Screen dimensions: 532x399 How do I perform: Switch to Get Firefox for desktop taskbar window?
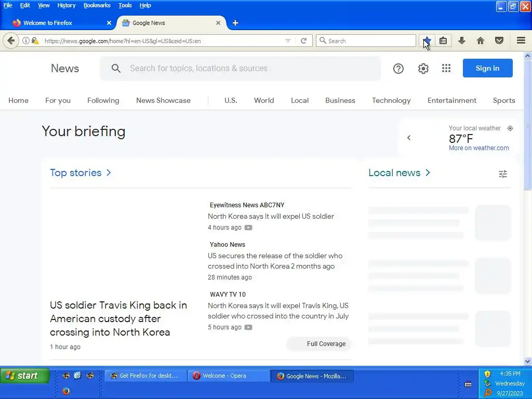pos(146,376)
